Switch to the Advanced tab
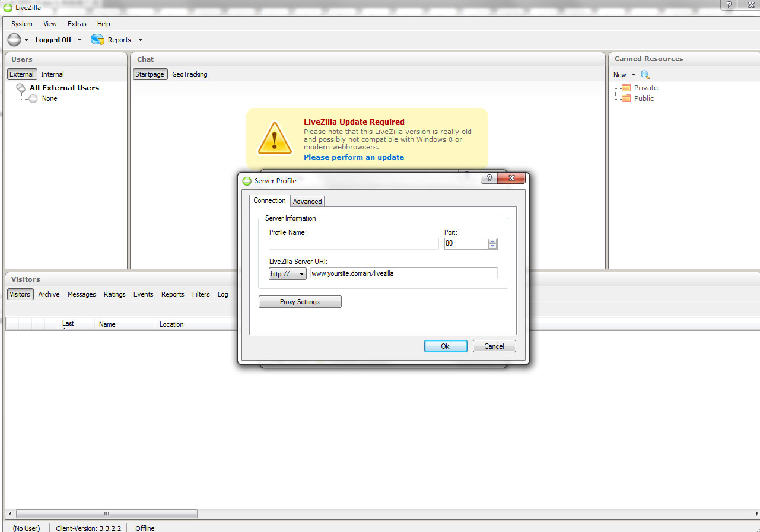This screenshot has height=532, width=760. click(307, 202)
